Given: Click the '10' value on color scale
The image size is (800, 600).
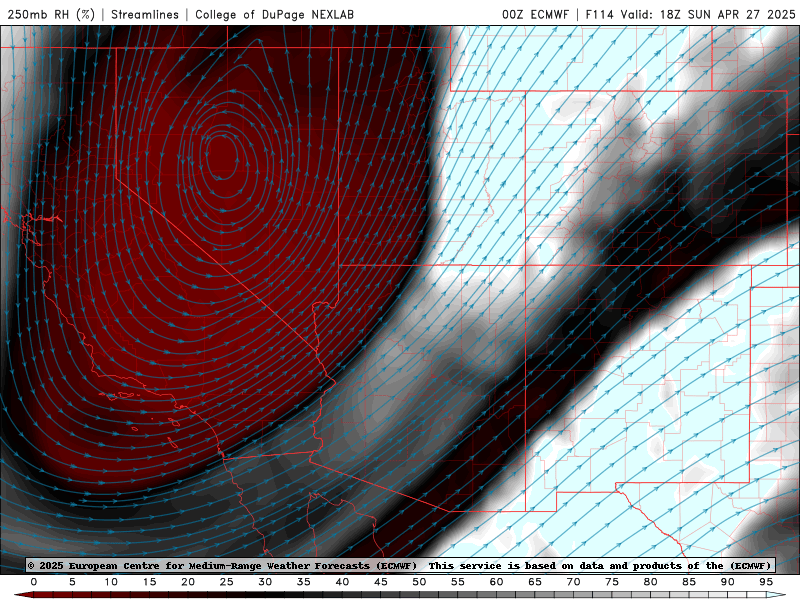Looking at the screenshot, I should pos(111,582).
